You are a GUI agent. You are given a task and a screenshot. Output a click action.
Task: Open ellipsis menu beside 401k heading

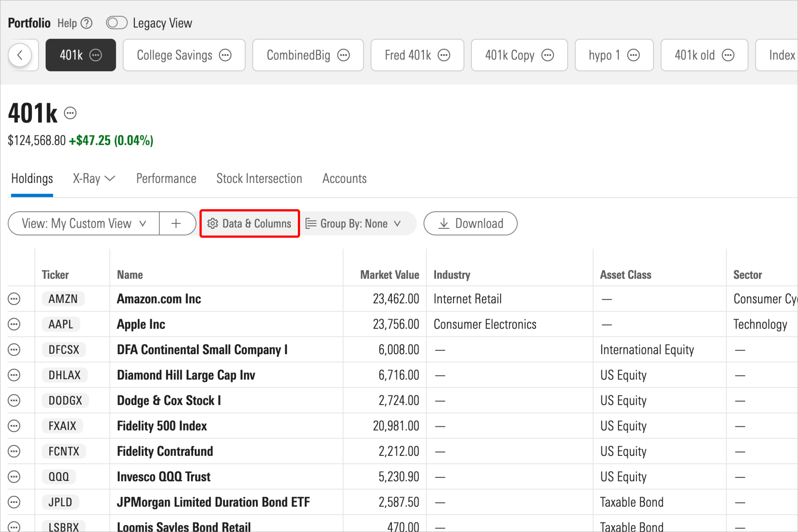click(70, 113)
